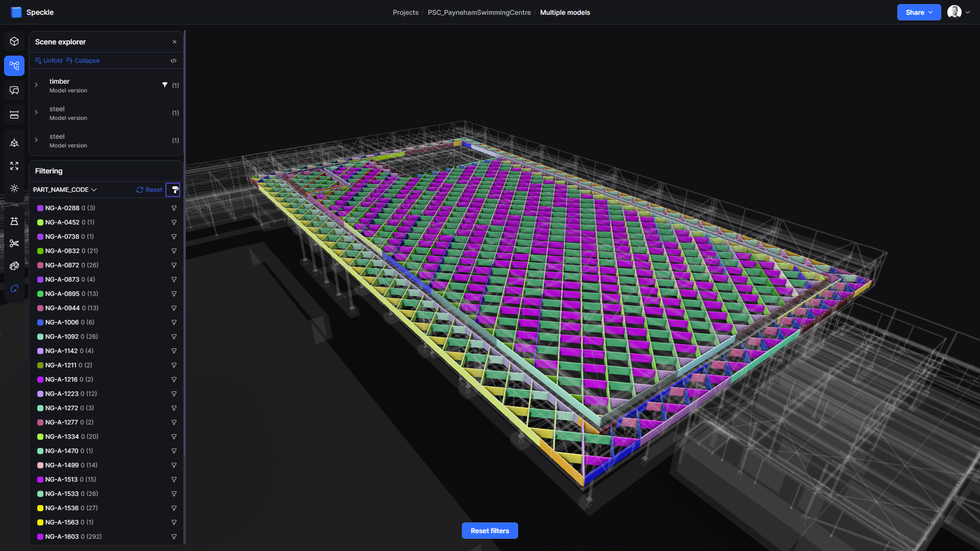The image size is (980, 551).
Task: Open the dev-mode code icon
Action: coord(174,61)
